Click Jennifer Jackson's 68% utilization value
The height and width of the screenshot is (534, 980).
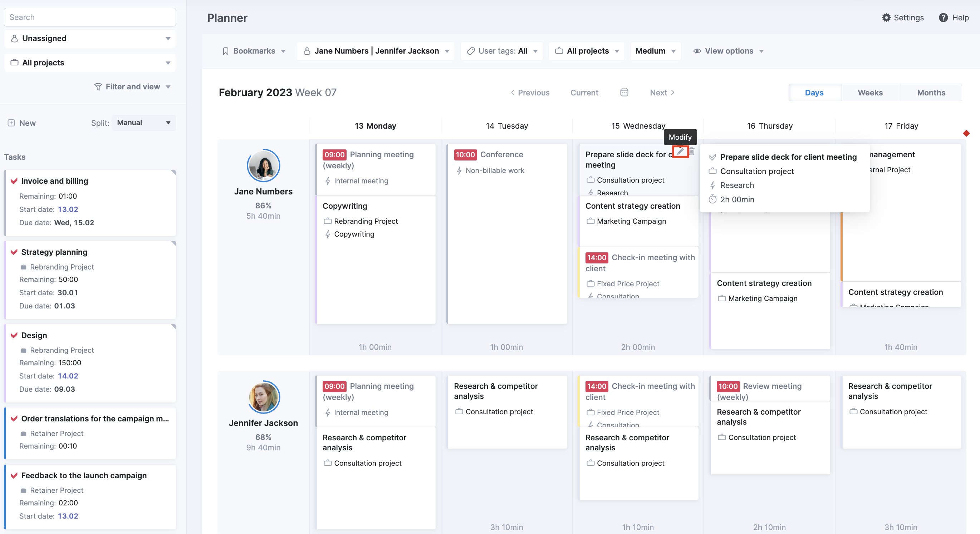[263, 437]
